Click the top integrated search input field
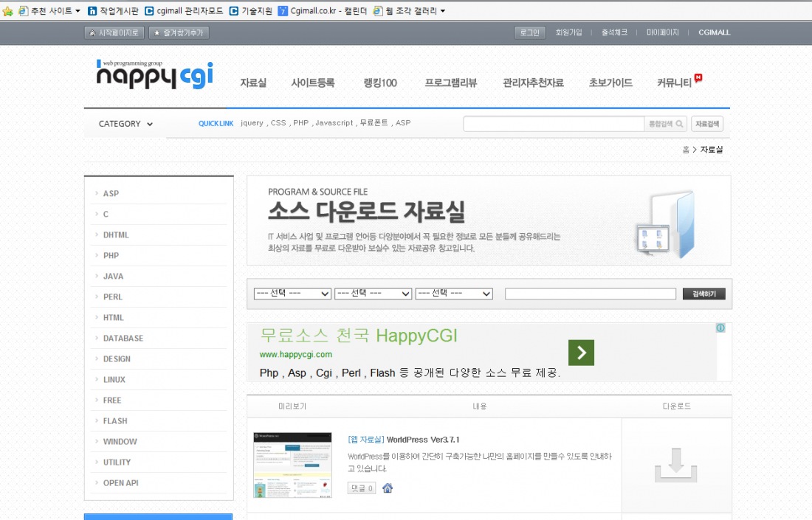Screen dimensions: 812x520 pos(554,124)
